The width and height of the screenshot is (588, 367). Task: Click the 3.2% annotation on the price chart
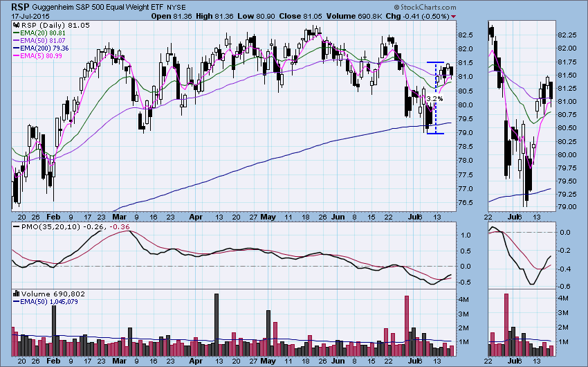434,99
